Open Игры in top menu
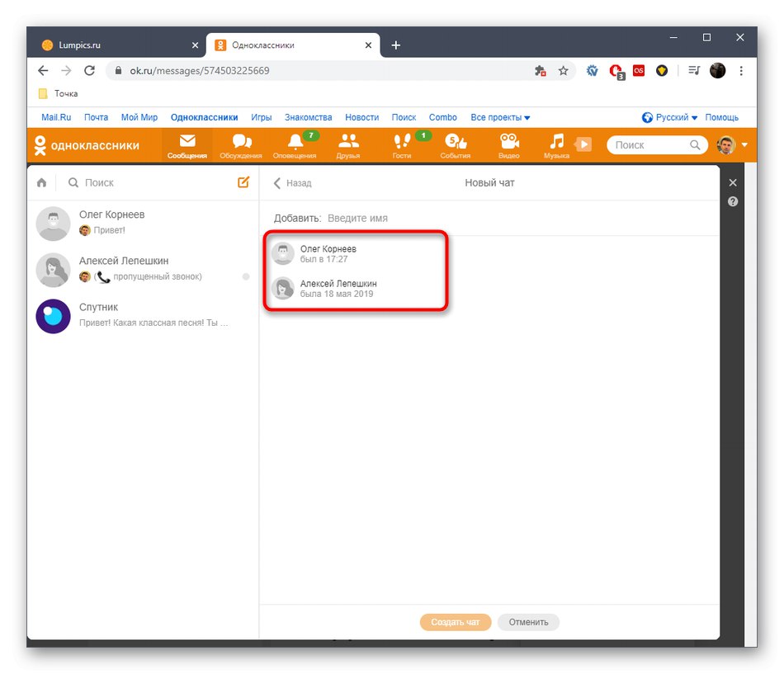 (261, 117)
